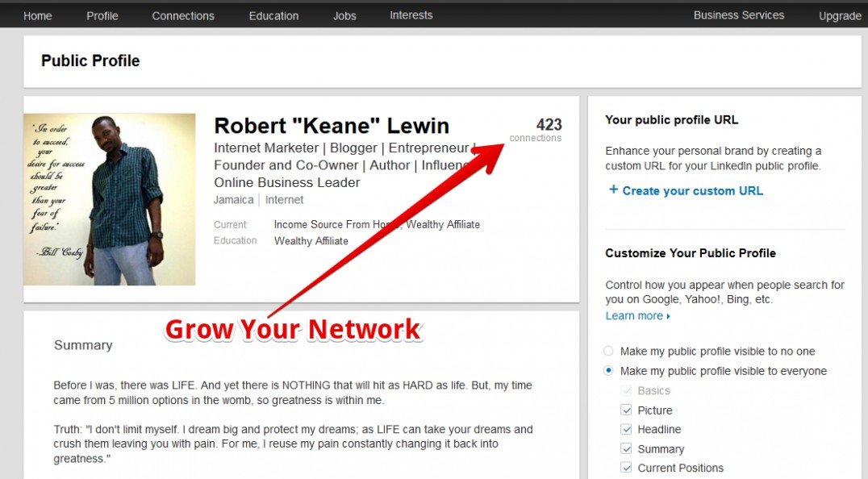Uncheck the Picture checkbox
868x479 pixels.
pyautogui.click(x=626, y=410)
